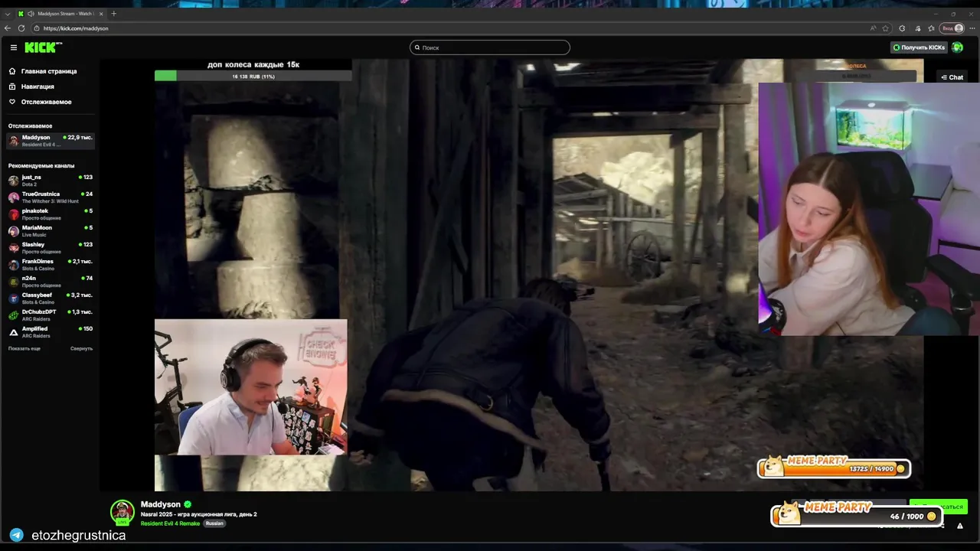Image resolution: width=980 pixels, height=551 pixels.
Task: Select the Maddyson Stream browser tab
Action: point(60,14)
